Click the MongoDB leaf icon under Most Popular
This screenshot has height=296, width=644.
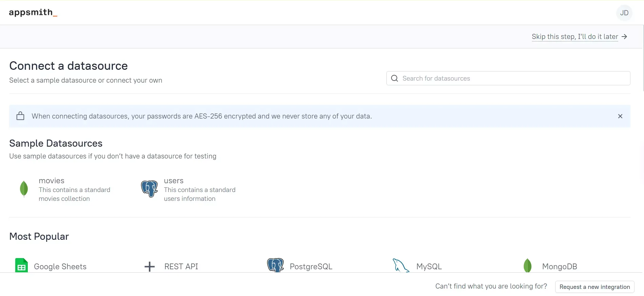click(x=527, y=265)
